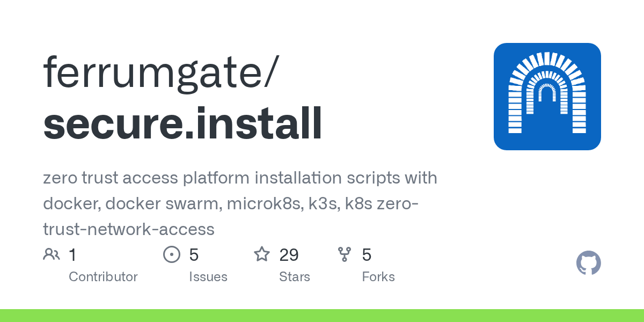Click the contributor count 1
The height and width of the screenshot is (322, 644).
pyautogui.click(x=73, y=254)
